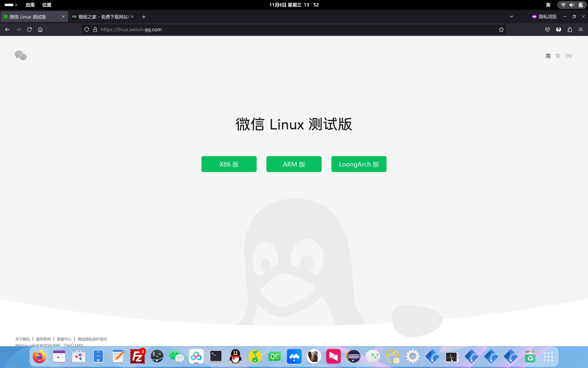Switch page language to EN
The height and width of the screenshot is (368, 588).
pyautogui.click(x=569, y=56)
